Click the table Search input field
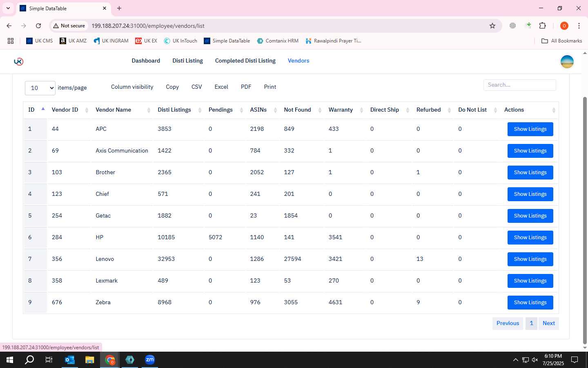Image resolution: width=588 pixels, height=368 pixels. [x=519, y=85]
